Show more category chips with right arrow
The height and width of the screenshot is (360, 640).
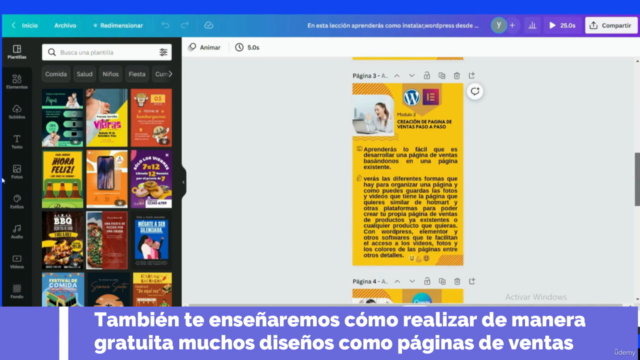click(170, 74)
